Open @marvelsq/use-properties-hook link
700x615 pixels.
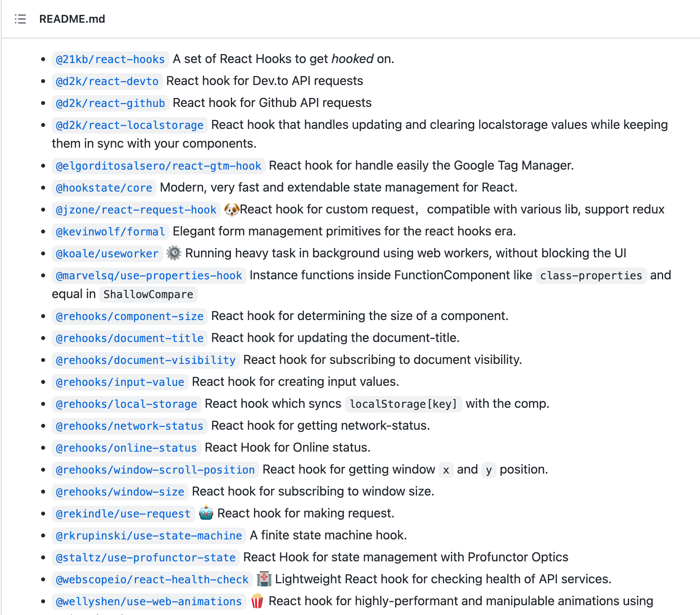(149, 275)
